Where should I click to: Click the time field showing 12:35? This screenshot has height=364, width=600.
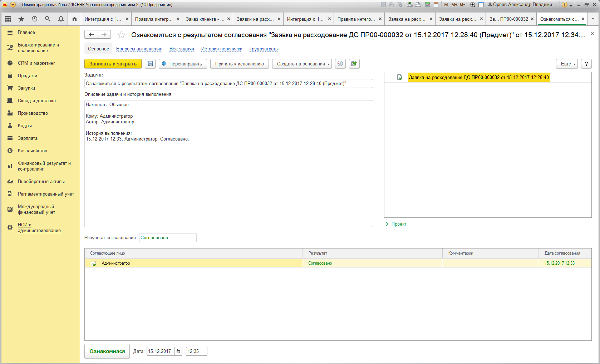(196, 351)
